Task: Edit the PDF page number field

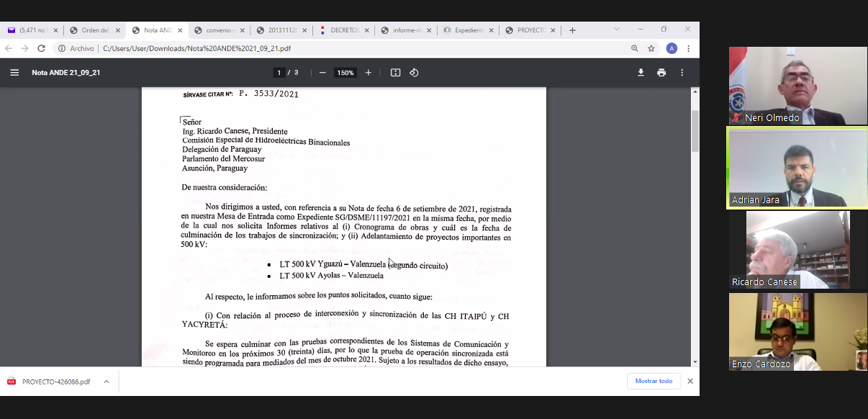Action: 279,73
